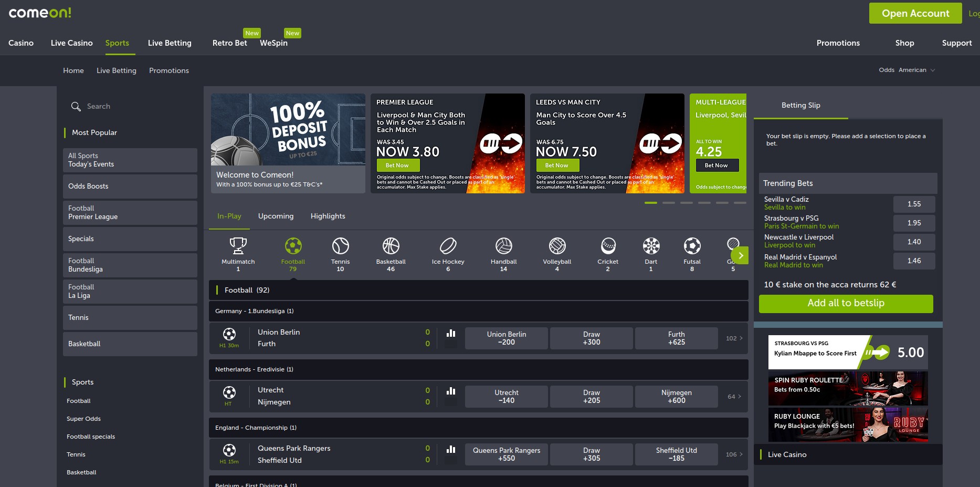Switch to the Upcoming tab
This screenshot has width=980, height=487.
(276, 216)
